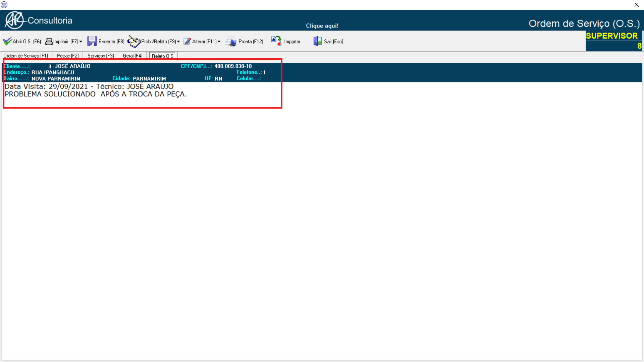
Task: Click the Alterar edit pencil icon
Action: coord(187,41)
